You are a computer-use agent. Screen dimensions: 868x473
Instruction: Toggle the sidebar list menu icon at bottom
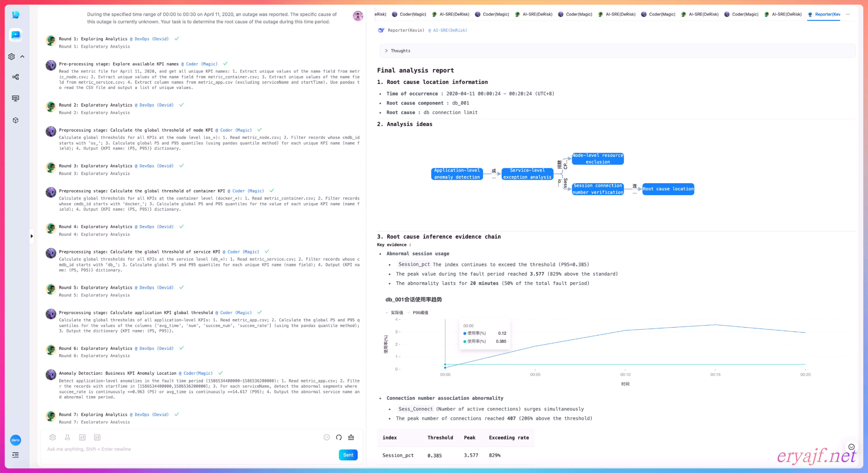pyautogui.click(x=15, y=455)
